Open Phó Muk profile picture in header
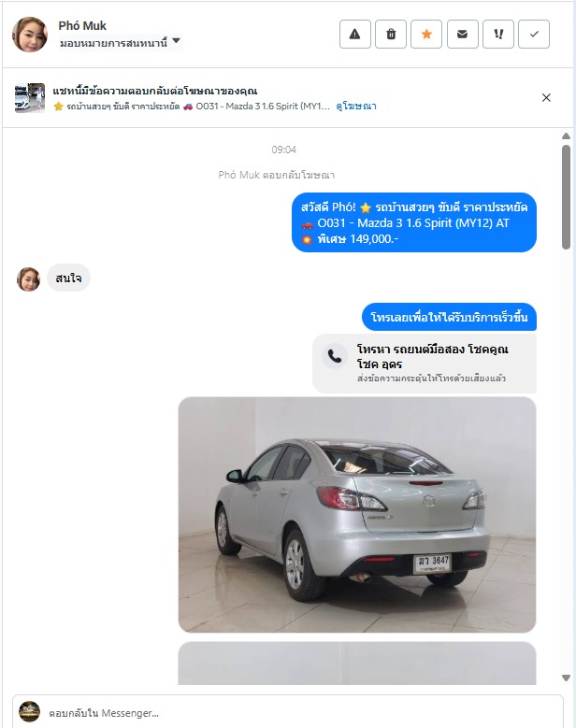 30,35
